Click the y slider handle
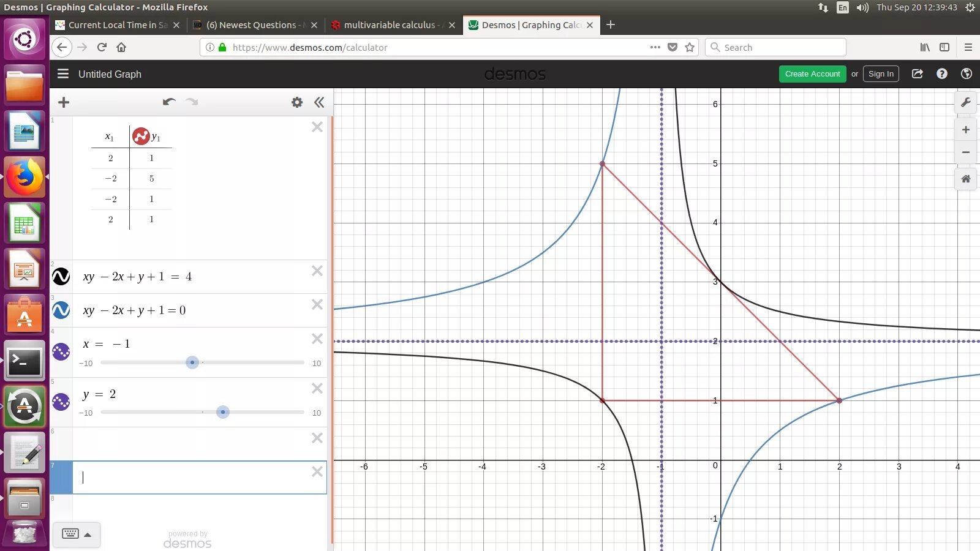 click(x=223, y=412)
